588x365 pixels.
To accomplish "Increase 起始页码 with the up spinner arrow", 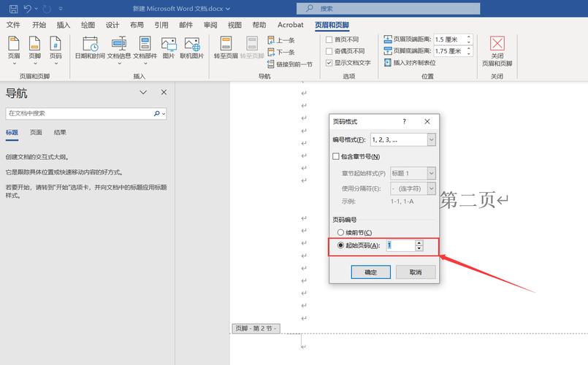I will tap(419, 243).
